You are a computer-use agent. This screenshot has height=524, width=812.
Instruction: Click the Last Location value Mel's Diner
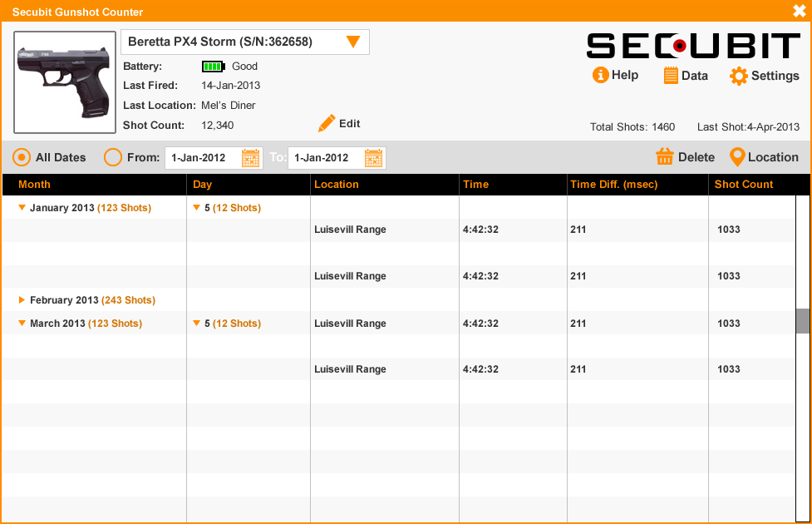pos(228,105)
